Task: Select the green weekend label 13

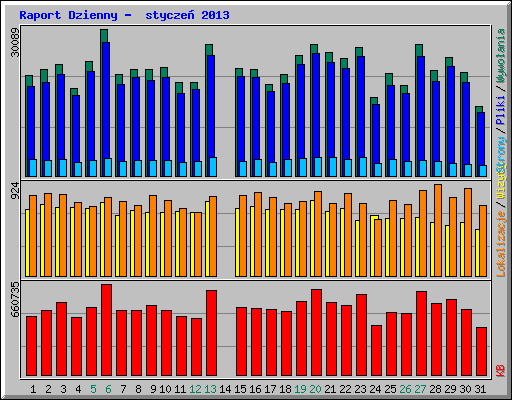Action: pos(210,389)
